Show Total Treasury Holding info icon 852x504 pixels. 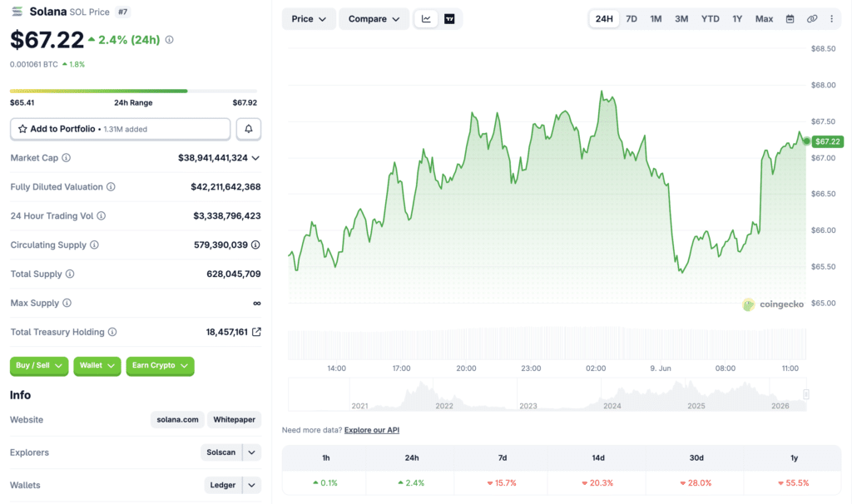[112, 332]
